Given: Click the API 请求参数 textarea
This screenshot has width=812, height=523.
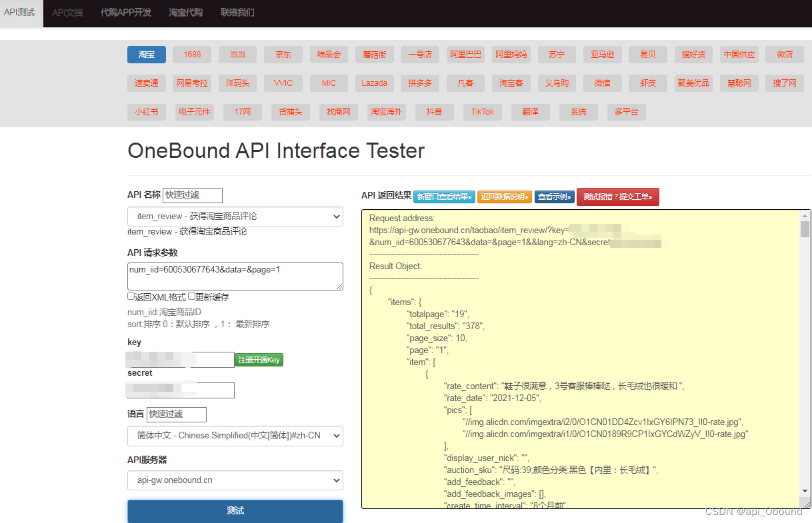Looking at the screenshot, I should (235, 276).
